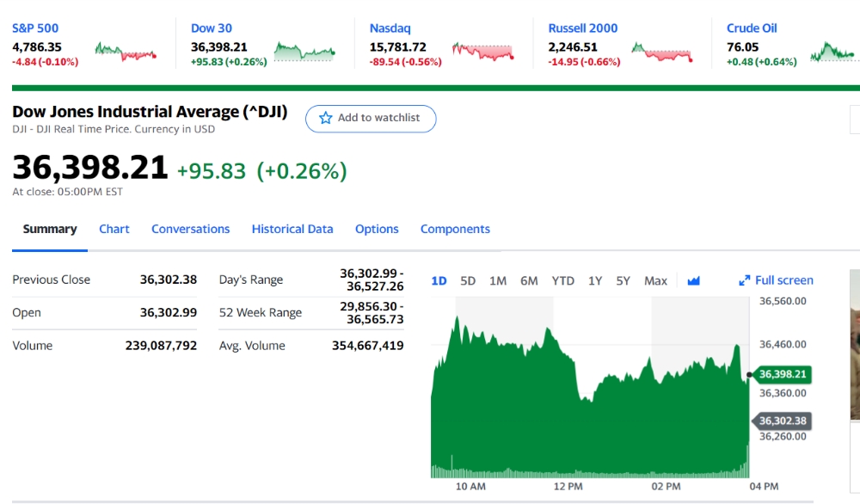Screen dimensions: 860x504
Task: Open the S&P 500 index link
Action: (x=35, y=28)
